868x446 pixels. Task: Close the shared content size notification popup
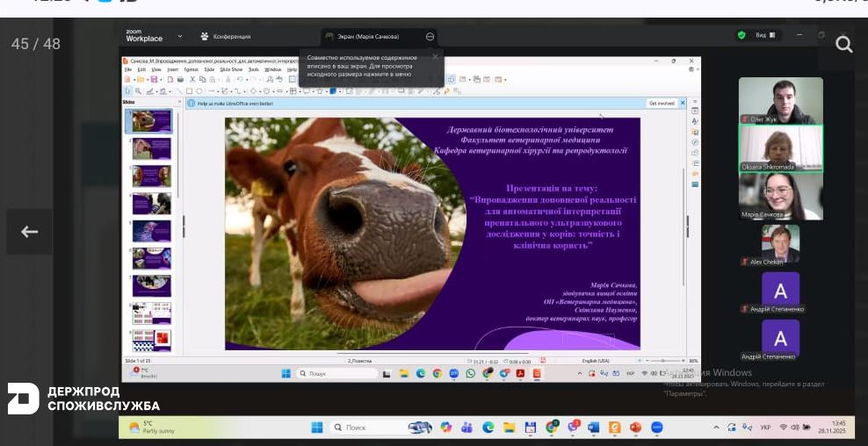pyautogui.click(x=435, y=56)
